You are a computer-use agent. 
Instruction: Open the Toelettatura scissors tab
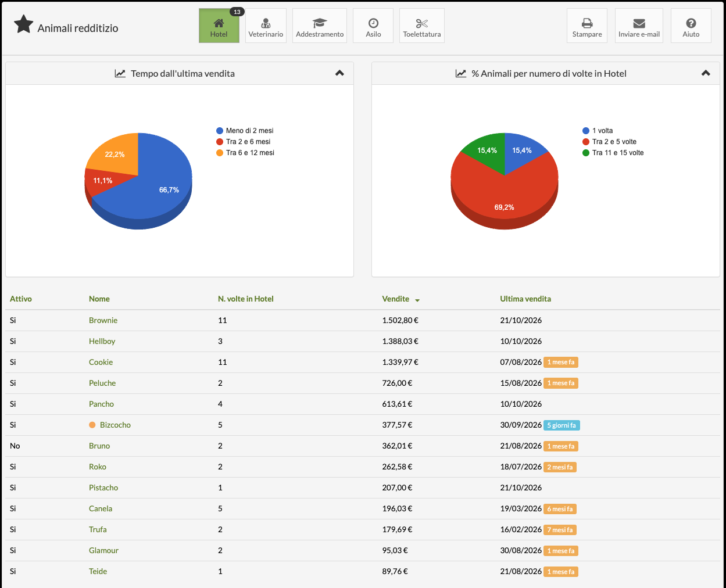[422, 26]
